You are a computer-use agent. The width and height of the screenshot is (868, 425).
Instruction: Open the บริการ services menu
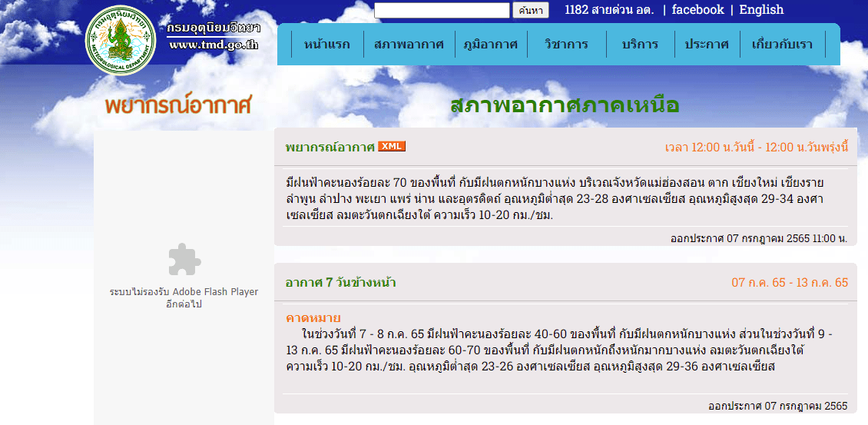tap(641, 45)
